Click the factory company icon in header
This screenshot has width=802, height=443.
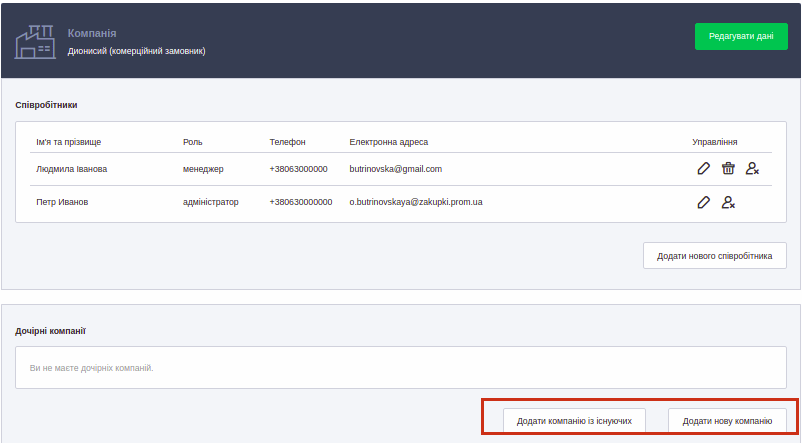(x=35, y=40)
